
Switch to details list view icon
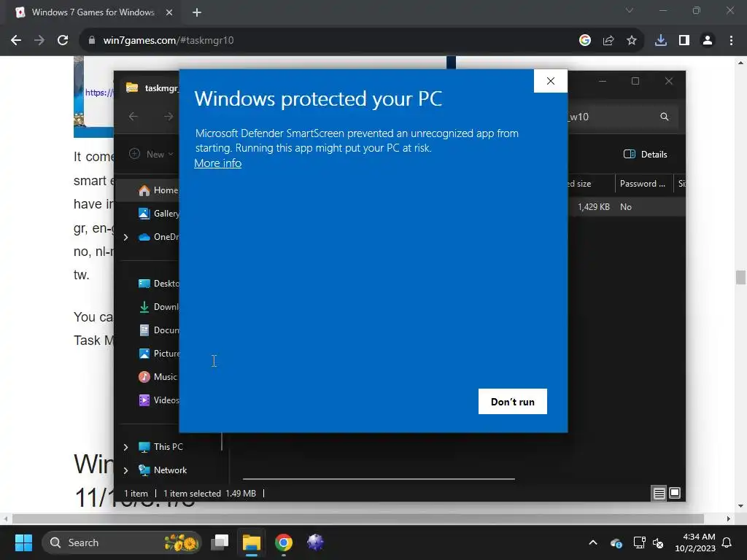(x=659, y=494)
